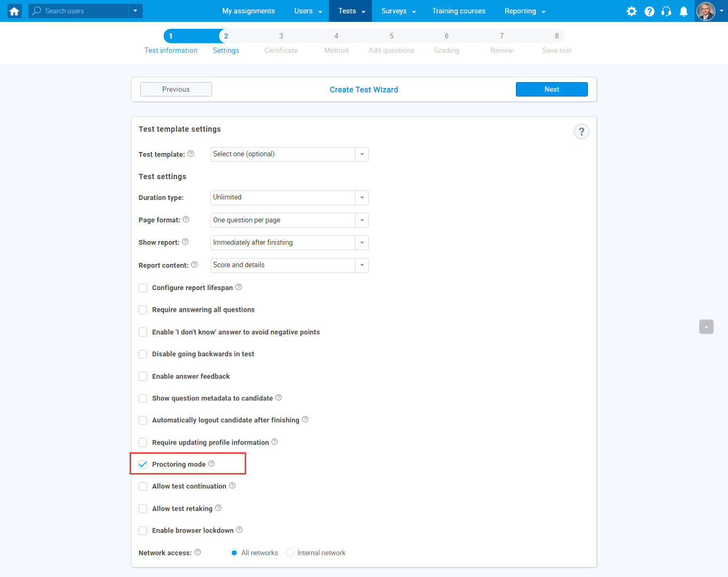Open the notifications bell
The height and width of the screenshot is (577, 728).
683,11
